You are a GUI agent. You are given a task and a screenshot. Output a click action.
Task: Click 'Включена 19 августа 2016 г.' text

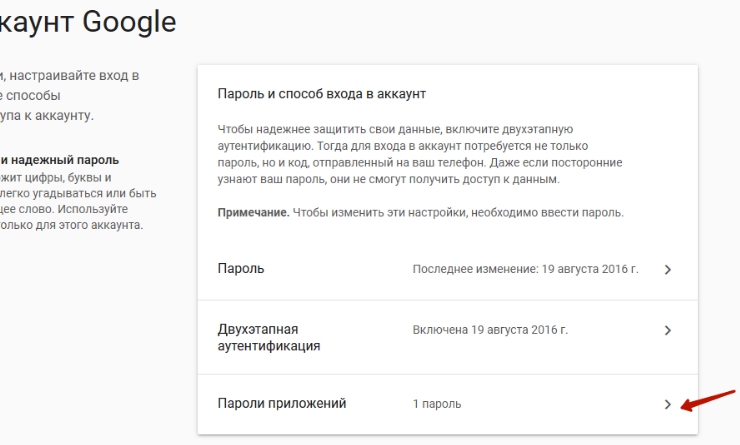point(490,330)
